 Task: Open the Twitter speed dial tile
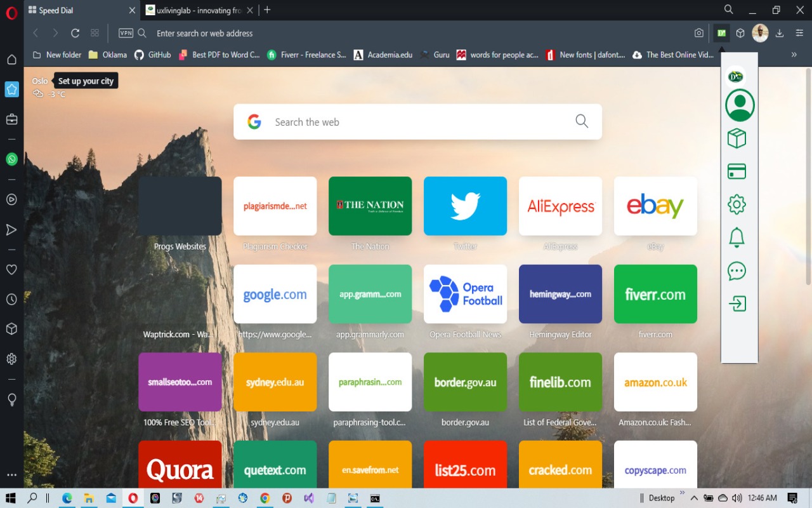point(465,206)
